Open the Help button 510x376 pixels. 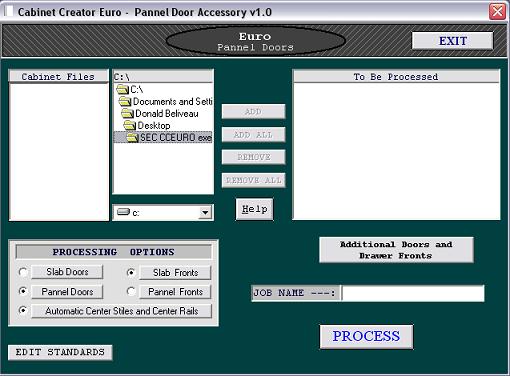point(254,209)
